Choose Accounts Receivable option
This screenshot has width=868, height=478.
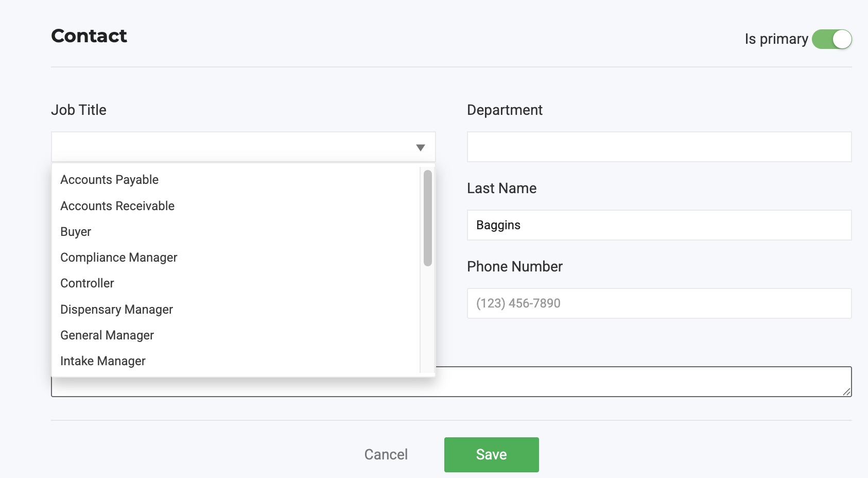pos(117,206)
